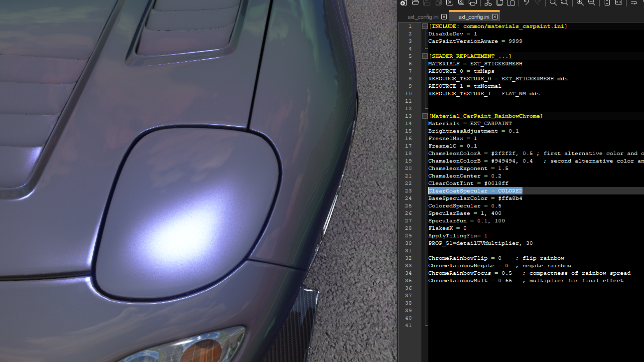Cut the selected text

pyautogui.click(x=487, y=3)
